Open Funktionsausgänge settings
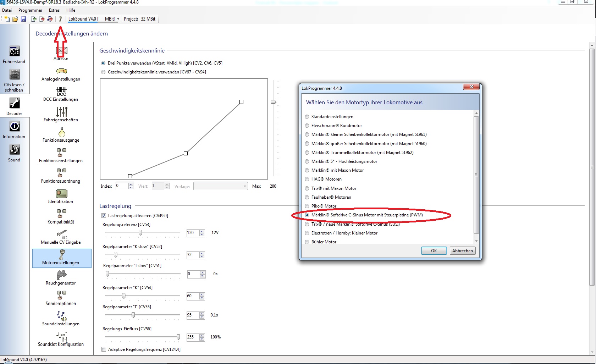 click(61, 135)
